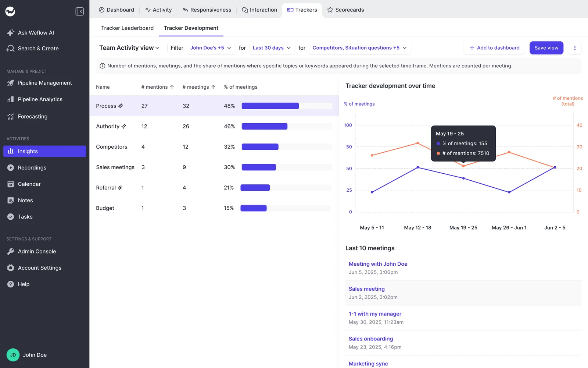
Task: Click the Pipeline Management rocket icon
Action: 11,83
